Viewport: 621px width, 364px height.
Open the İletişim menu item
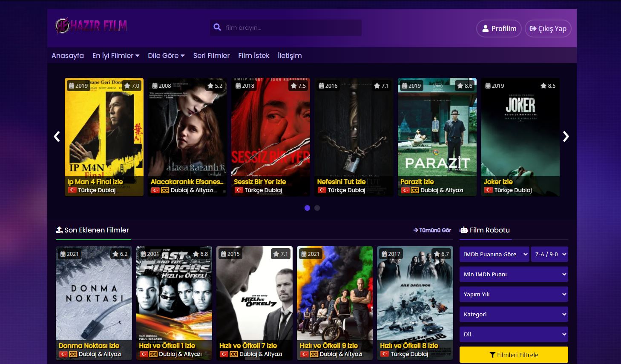point(290,55)
